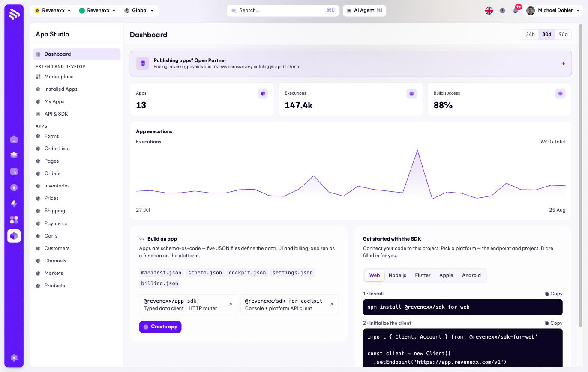Open the green-dot Revenexx project dropdown
The width and height of the screenshot is (588, 372).
pos(97,10)
